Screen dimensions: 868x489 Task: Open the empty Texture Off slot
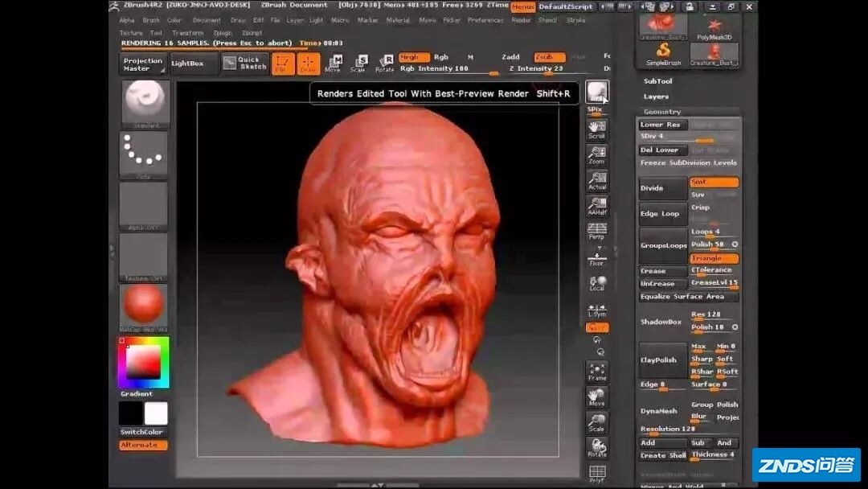coord(143,257)
